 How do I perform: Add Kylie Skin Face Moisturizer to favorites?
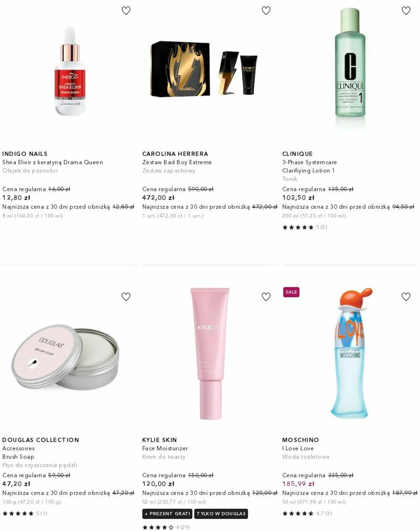(x=266, y=297)
